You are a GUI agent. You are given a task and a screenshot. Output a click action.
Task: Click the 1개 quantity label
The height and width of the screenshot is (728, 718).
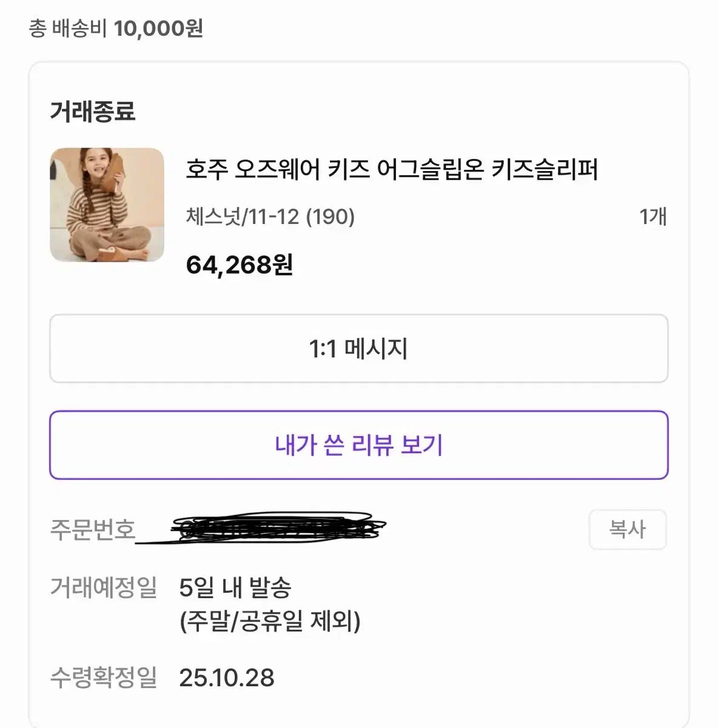click(x=653, y=217)
